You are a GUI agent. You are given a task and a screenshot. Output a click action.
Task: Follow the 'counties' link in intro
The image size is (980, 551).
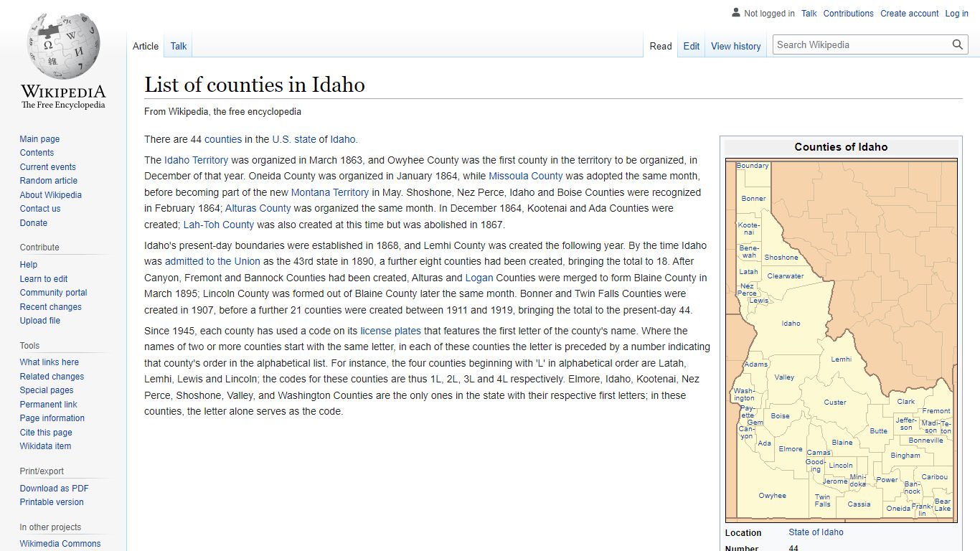[223, 139]
